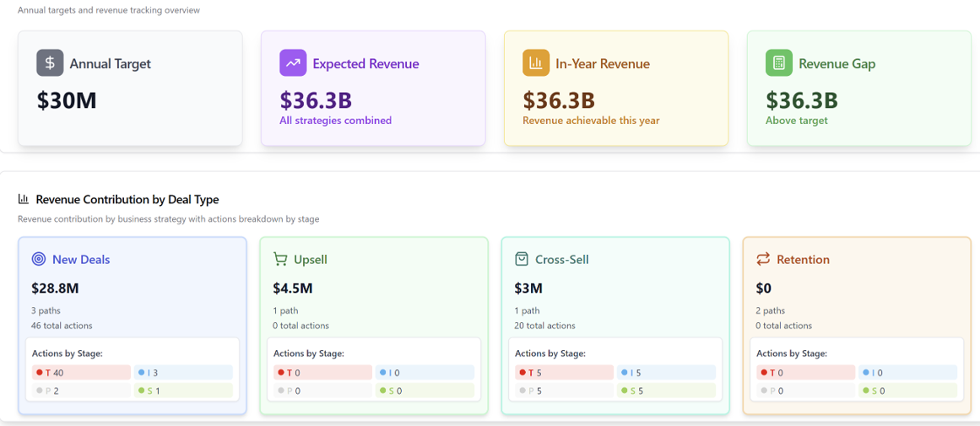Click the 'All strategies combined' caption
This screenshot has width=980, height=426.
coord(336,121)
